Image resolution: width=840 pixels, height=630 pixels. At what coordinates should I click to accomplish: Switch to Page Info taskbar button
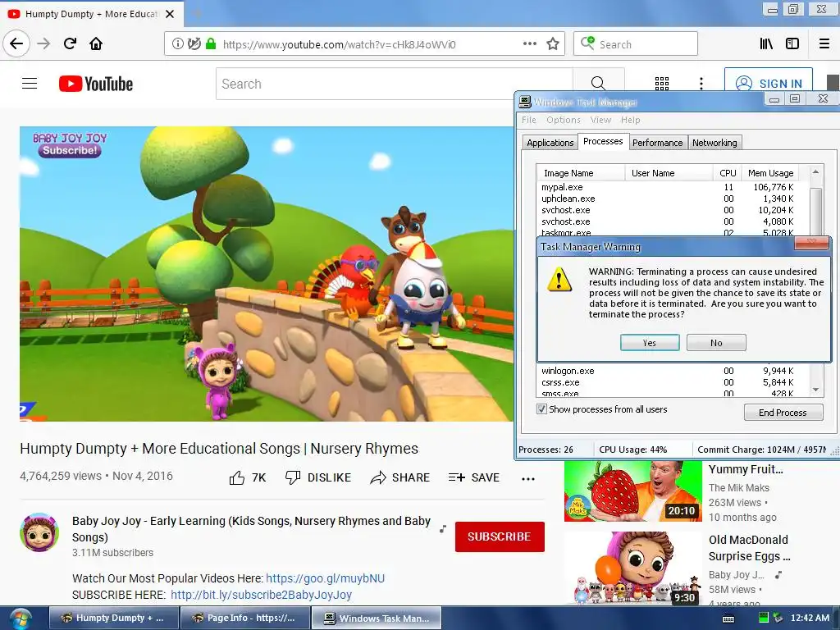coord(245,619)
